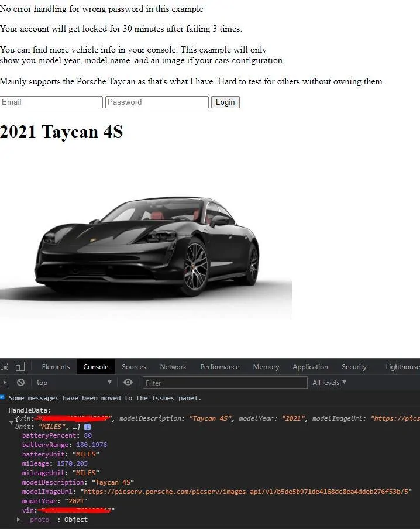420x529 pixels.
Task: Open the Lighthouse tab
Action: (x=402, y=367)
